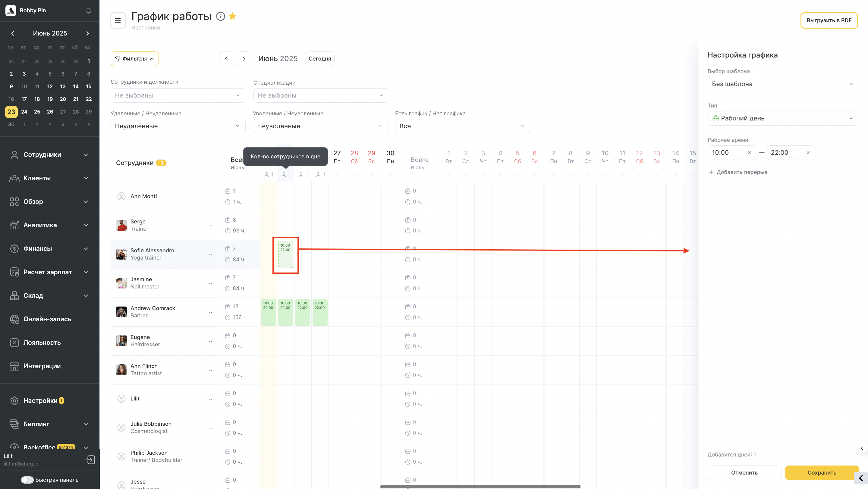868x489 pixels.
Task: Open three-dot menu for Ann Flinch
Action: (x=209, y=370)
